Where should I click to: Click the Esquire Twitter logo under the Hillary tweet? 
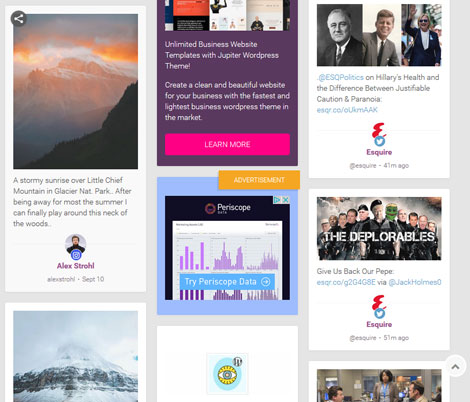(379, 135)
